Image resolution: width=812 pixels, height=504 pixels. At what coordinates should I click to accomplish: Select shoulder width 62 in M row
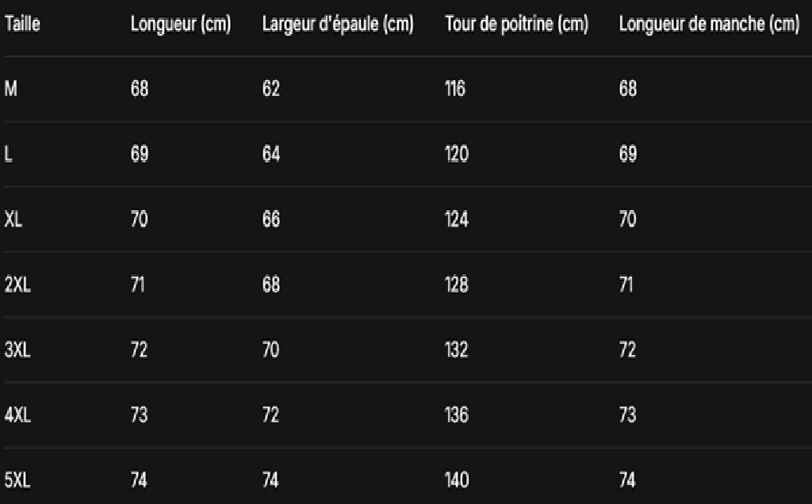[x=271, y=89]
